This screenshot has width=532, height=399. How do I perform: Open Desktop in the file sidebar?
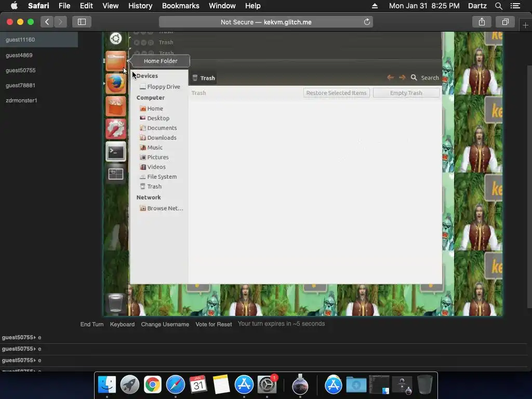coord(154,118)
